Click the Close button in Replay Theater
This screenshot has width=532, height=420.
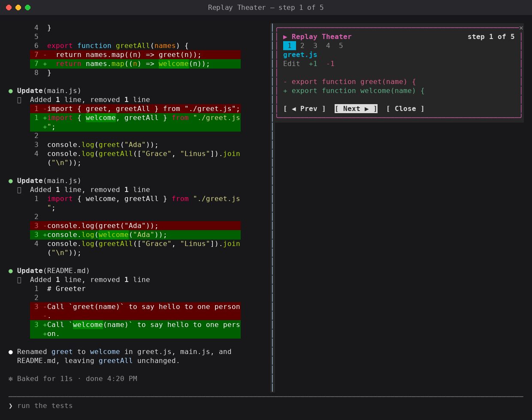[405, 109]
